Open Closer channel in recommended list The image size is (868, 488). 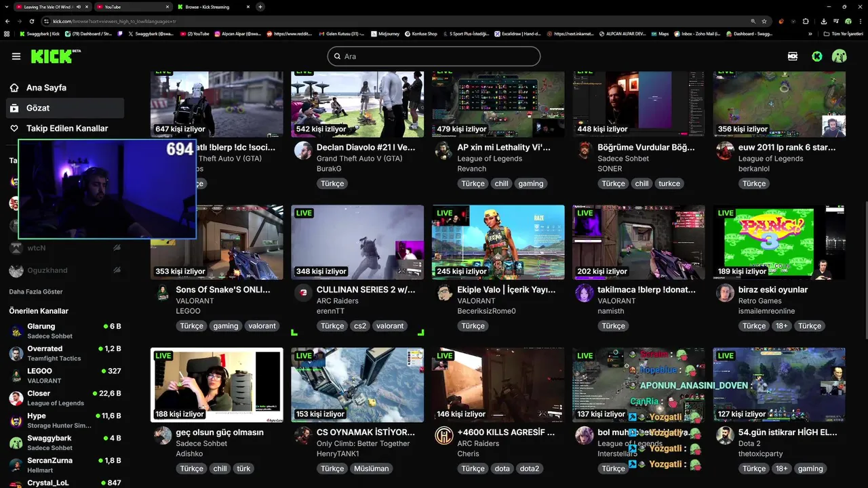point(65,398)
